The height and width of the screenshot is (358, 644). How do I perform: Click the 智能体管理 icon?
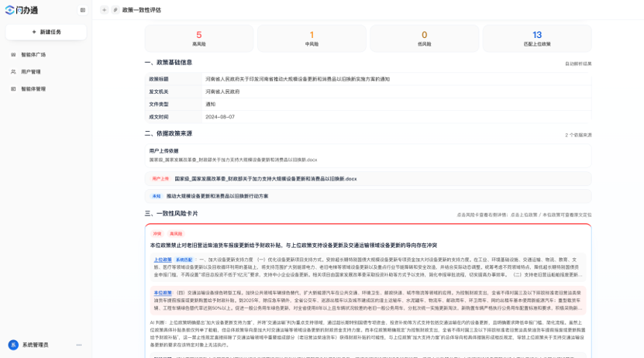tap(13, 88)
